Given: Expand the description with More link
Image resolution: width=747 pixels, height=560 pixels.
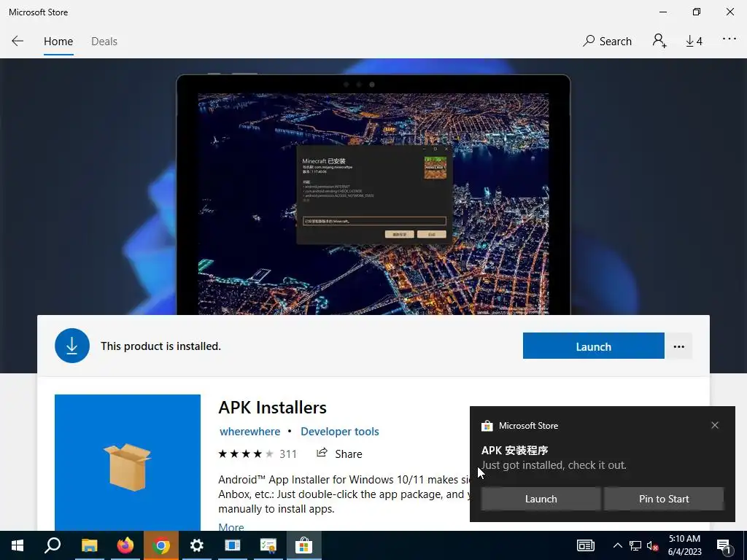Looking at the screenshot, I should pyautogui.click(x=231, y=526).
